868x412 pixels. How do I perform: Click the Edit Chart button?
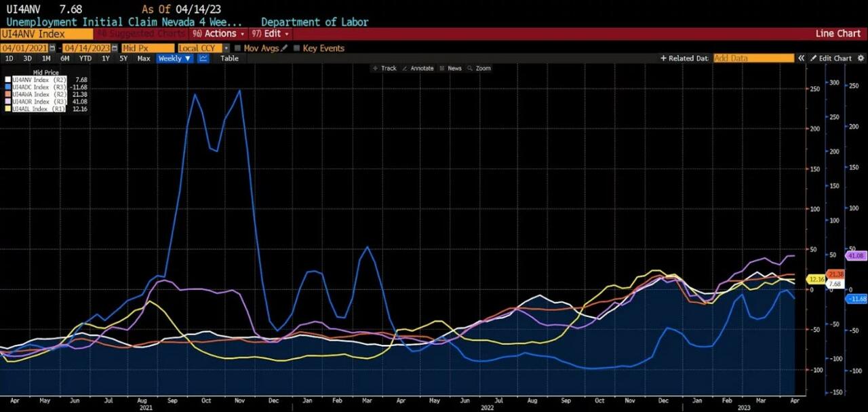pos(831,58)
